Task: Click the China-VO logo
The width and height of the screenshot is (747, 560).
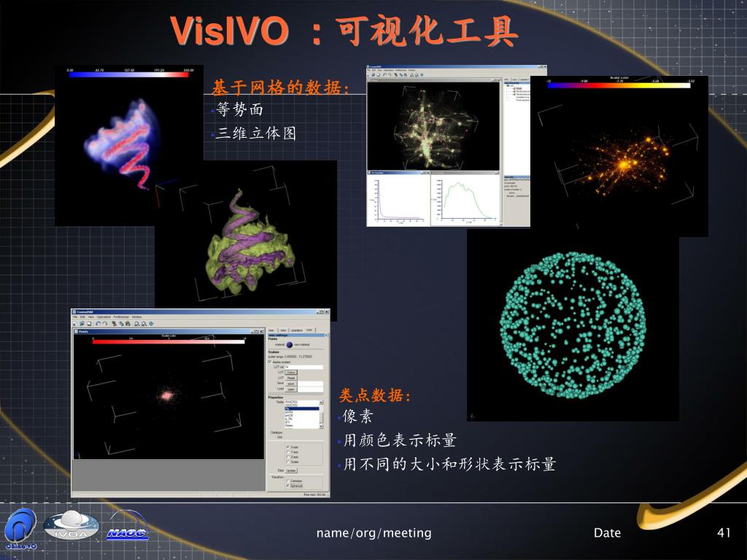Action: tap(20, 529)
